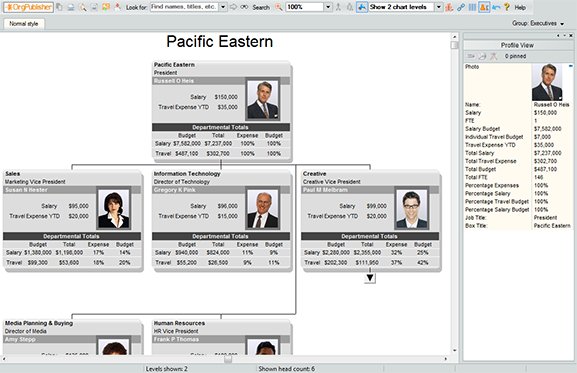Screen dimensions: 577x373
Task: Click the vertical scrollbar up arrow of the chart
Action: (x=454, y=37)
